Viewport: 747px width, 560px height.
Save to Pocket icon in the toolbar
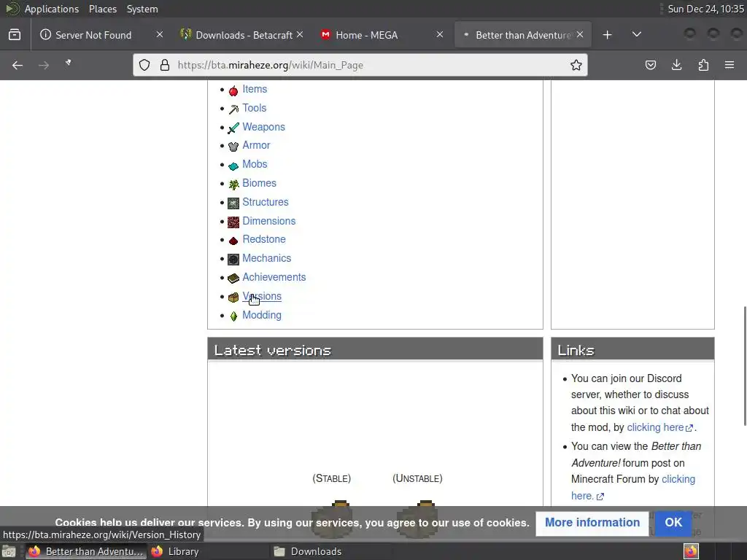click(x=650, y=65)
